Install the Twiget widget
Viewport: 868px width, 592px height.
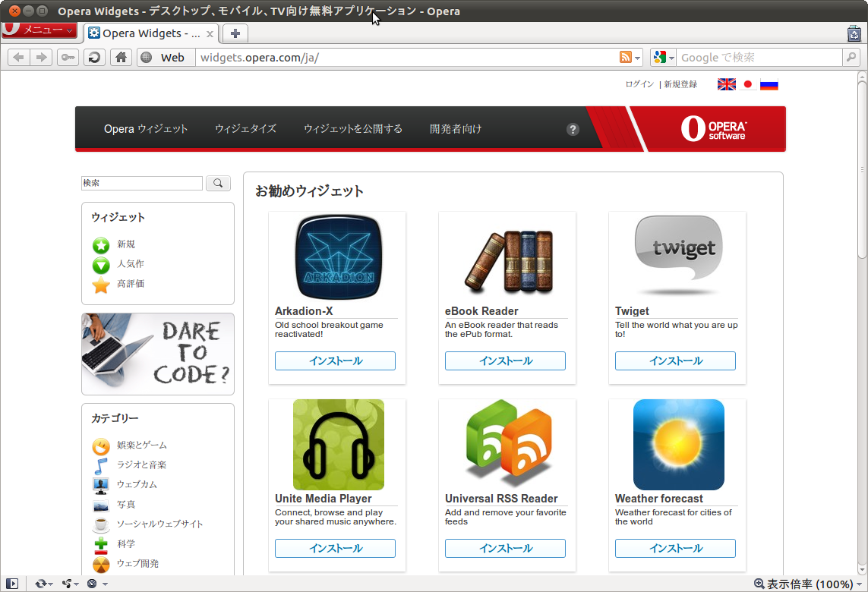(675, 361)
